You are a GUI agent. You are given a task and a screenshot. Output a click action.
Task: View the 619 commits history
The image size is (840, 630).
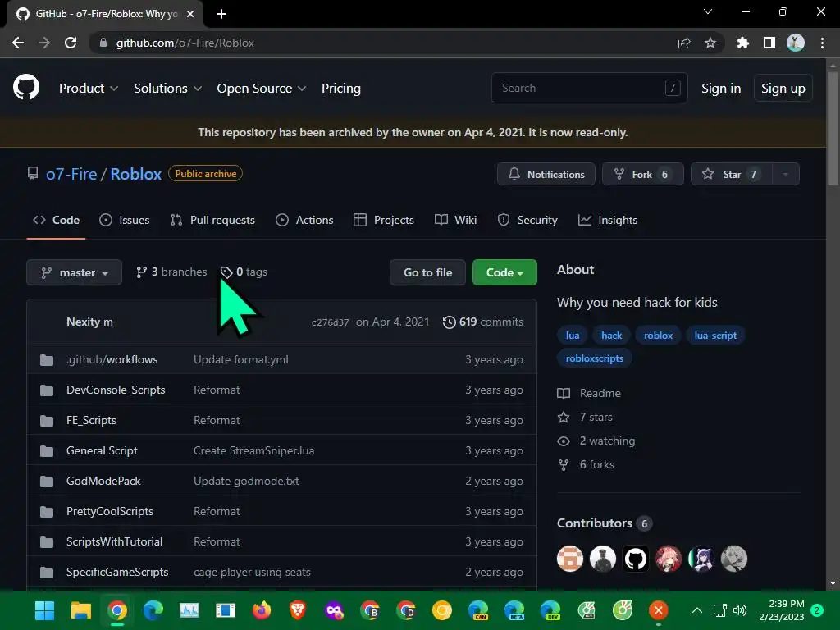pos(482,322)
